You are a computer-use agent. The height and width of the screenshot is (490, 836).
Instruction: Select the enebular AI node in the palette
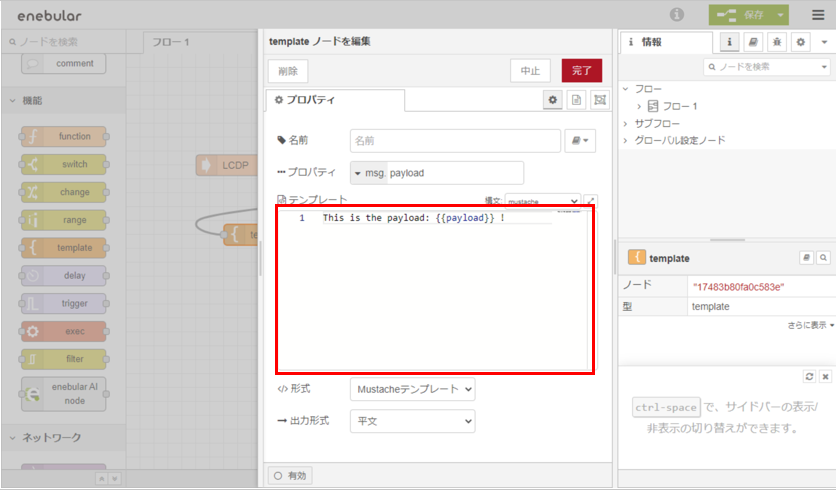pyautogui.click(x=63, y=394)
